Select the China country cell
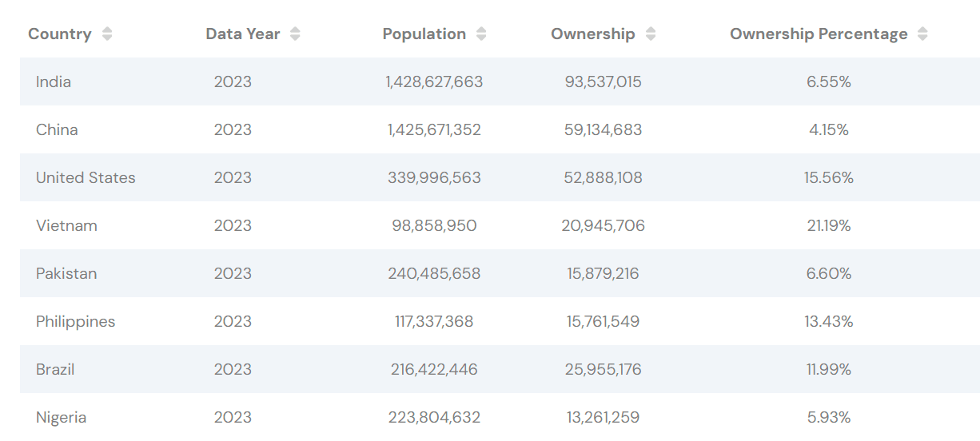Screen dimensions: 980x441 tap(57, 129)
